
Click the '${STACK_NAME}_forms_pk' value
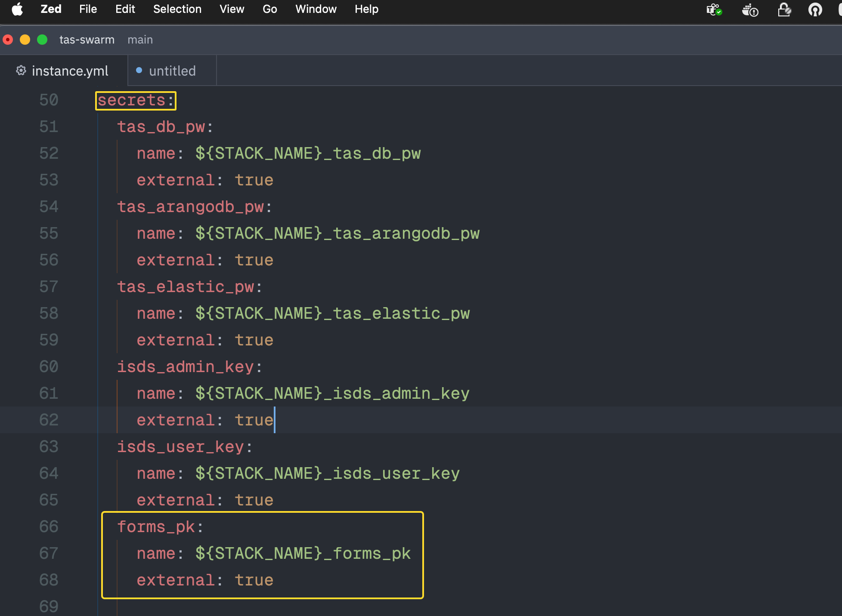(303, 554)
